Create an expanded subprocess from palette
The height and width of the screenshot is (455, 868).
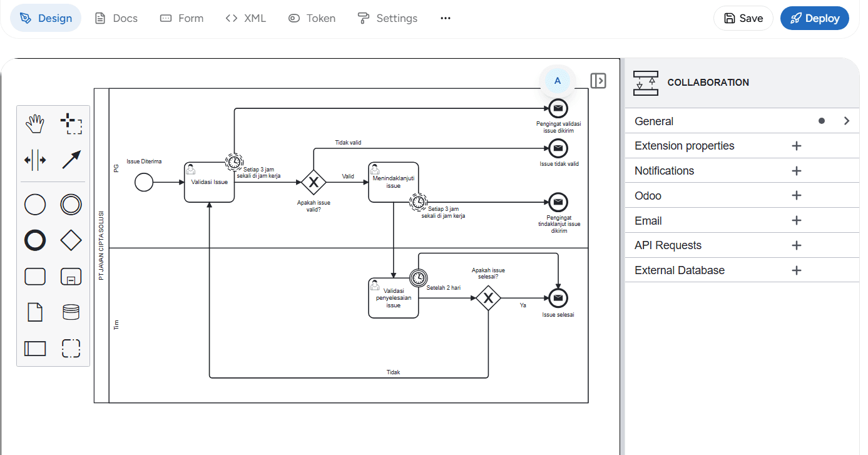(x=71, y=276)
